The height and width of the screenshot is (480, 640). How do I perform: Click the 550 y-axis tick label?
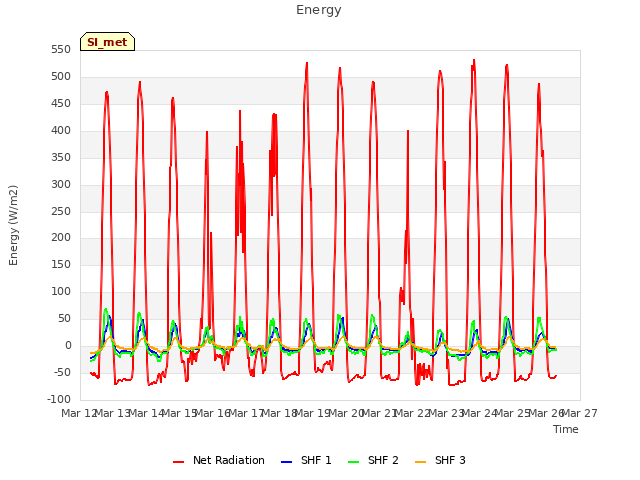point(61,50)
